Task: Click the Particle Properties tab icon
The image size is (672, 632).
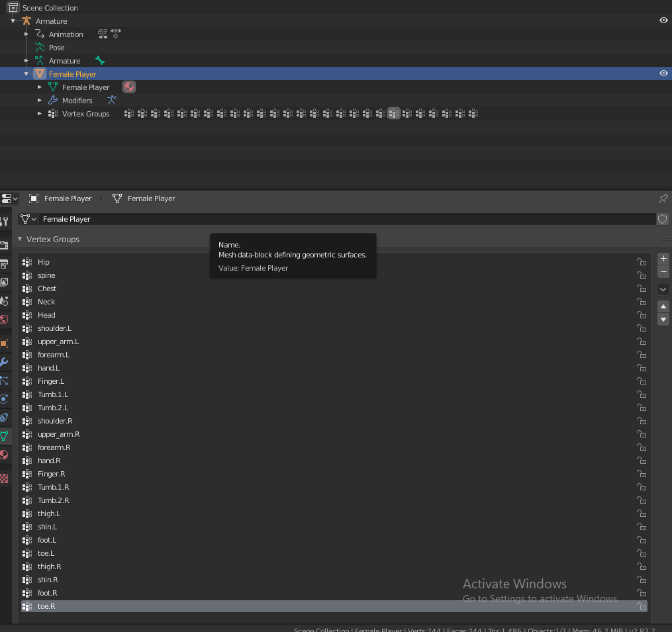Action: pyautogui.click(x=5, y=380)
